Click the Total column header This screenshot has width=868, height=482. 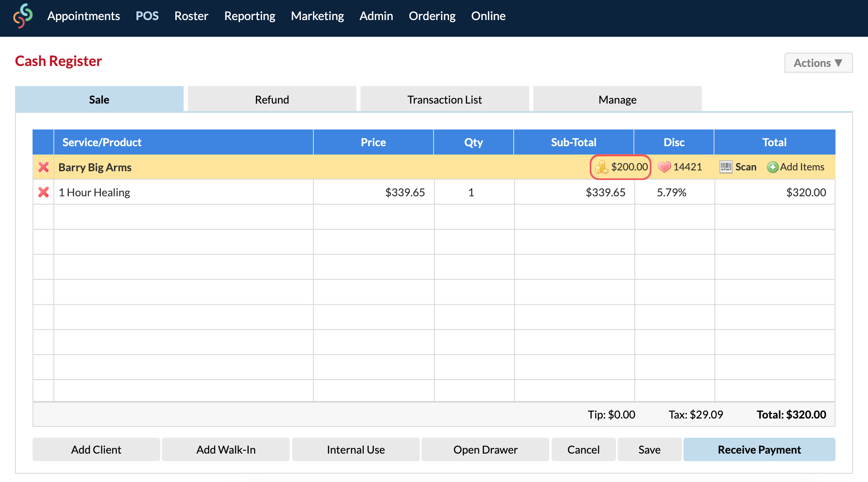[x=775, y=142]
